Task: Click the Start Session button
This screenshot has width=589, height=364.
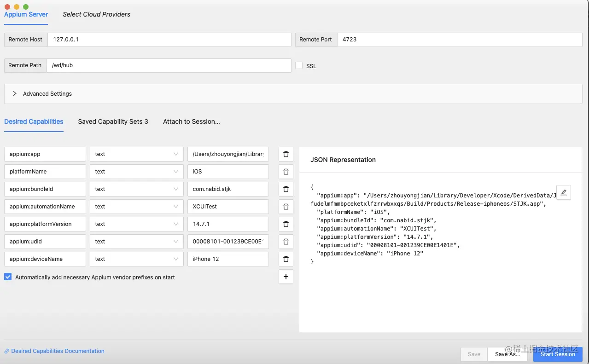Action: (558, 354)
